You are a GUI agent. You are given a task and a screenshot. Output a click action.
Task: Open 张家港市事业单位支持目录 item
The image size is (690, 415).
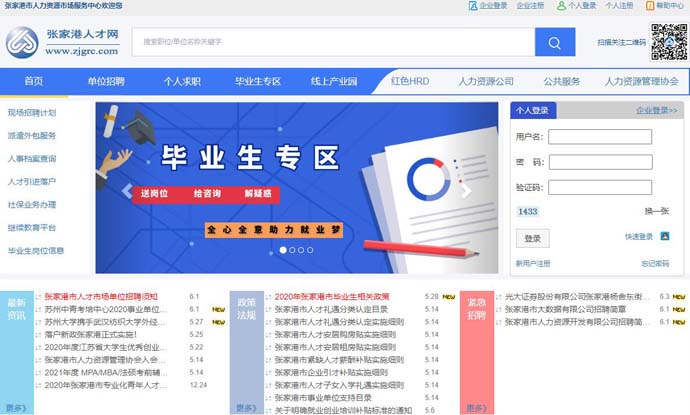pos(323,398)
